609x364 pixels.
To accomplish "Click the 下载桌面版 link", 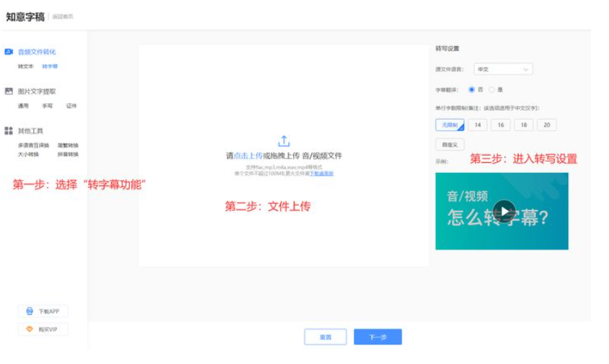I will click(321, 174).
